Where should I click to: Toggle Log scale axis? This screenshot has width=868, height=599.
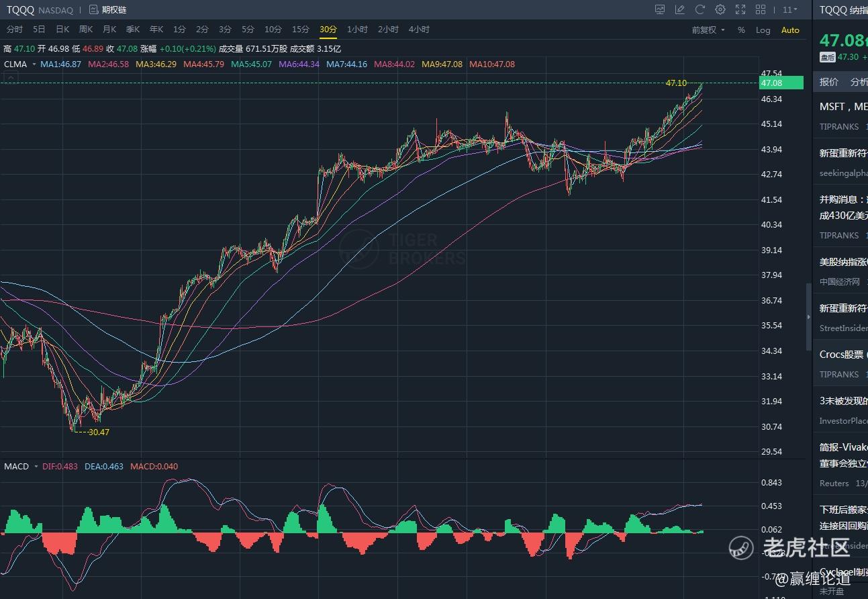(763, 30)
